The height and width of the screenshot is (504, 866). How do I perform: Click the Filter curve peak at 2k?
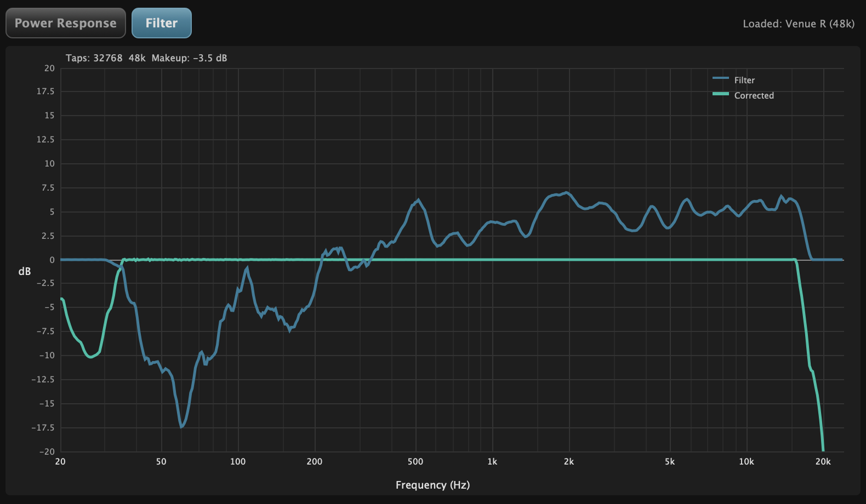point(567,193)
